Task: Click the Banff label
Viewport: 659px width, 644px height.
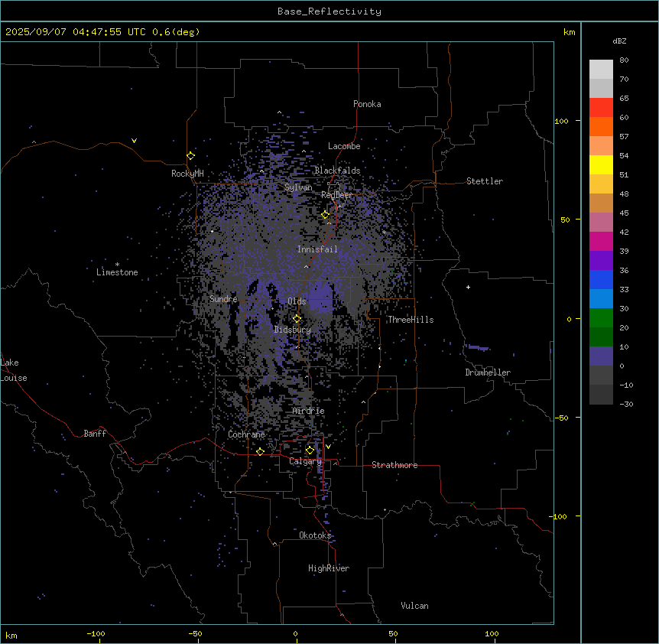Action: click(95, 434)
